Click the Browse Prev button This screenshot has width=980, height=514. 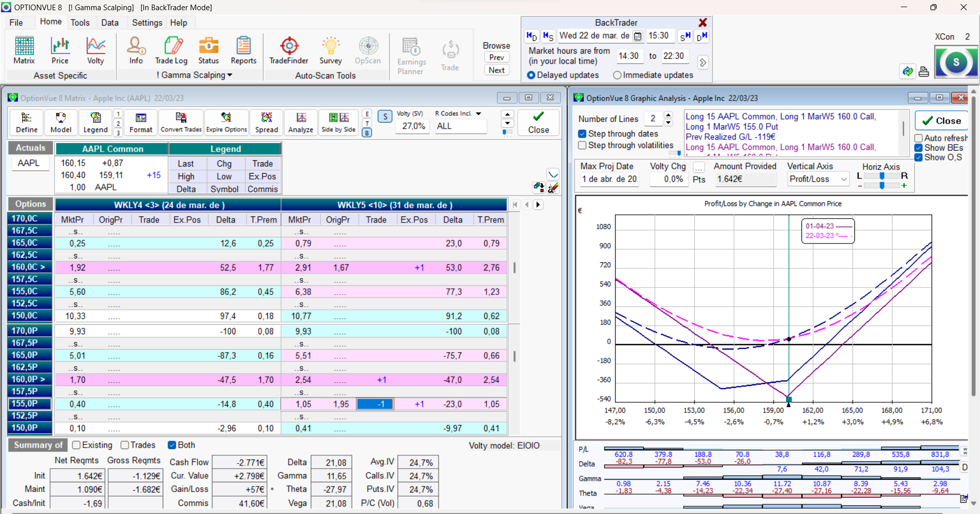(x=497, y=57)
